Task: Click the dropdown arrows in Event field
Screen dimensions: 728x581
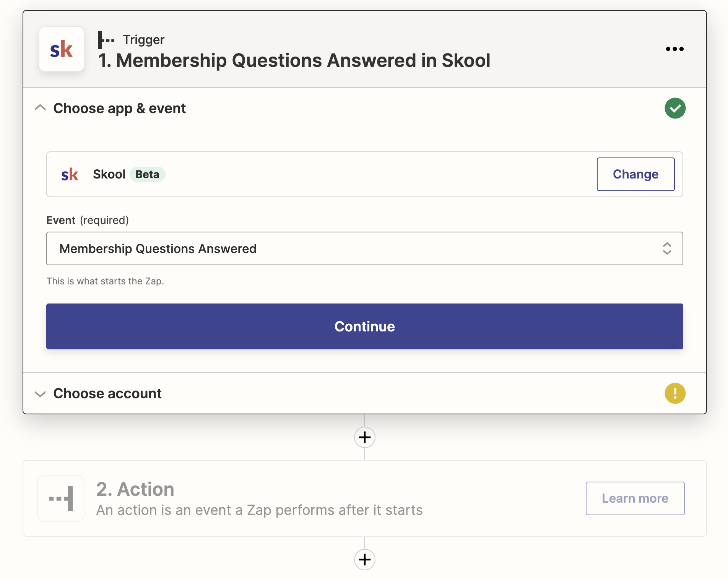Action: 667,248
